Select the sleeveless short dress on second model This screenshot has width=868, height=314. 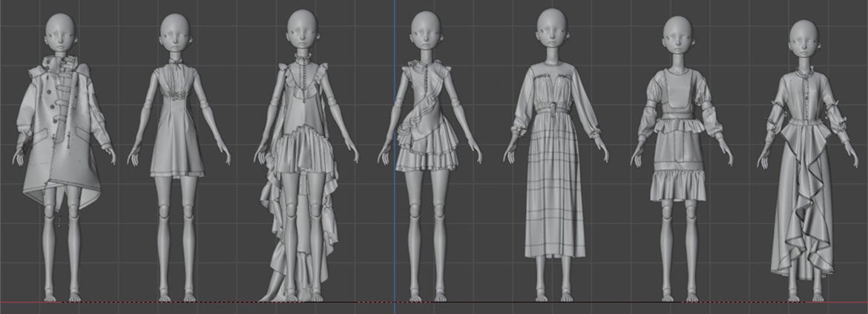[x=177, y=126]
